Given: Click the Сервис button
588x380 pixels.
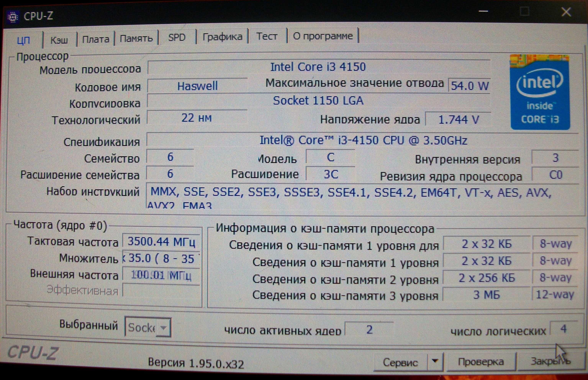Looking at the screenshot, I should coord(400,362).
